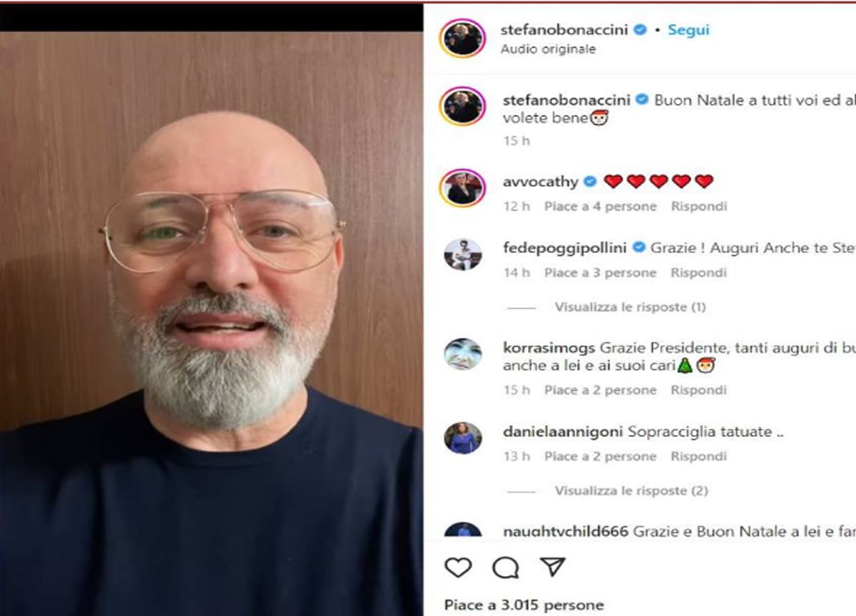Reply to avvocathy's comment
856x616 pixels.
pos(699,207)
